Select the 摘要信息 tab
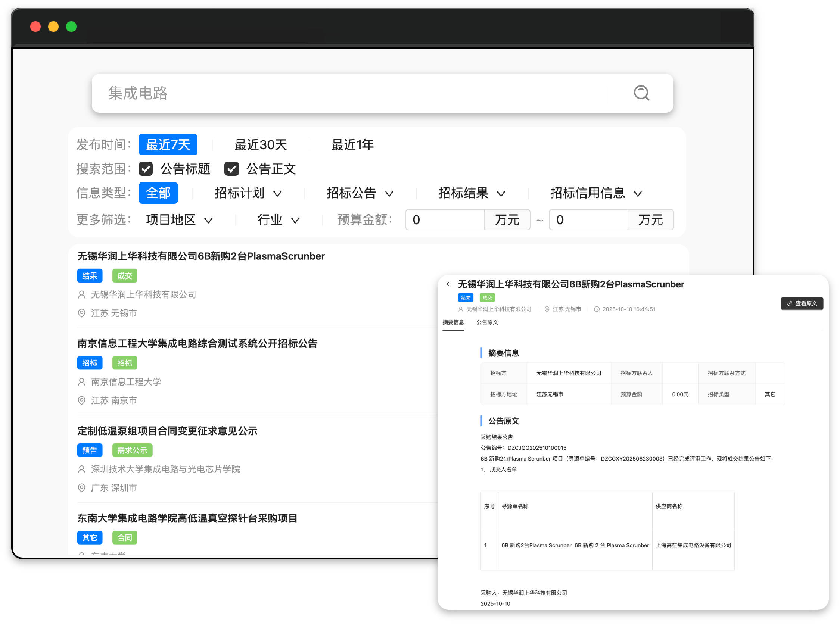The width and height of the screenshot is (840, 624). [453, 322]
